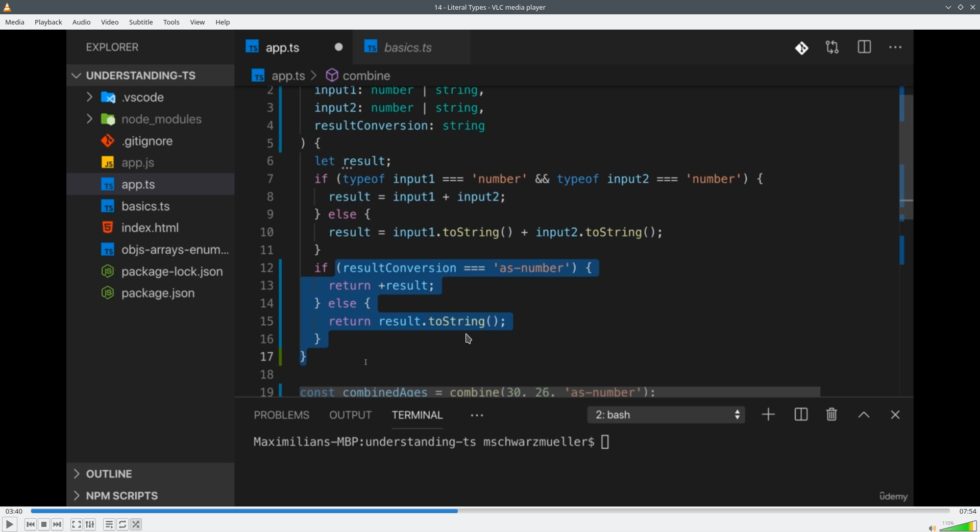Viewport: 980px width, 532px height.
Task: Split the editor to the right
Action: pos(864,47)
